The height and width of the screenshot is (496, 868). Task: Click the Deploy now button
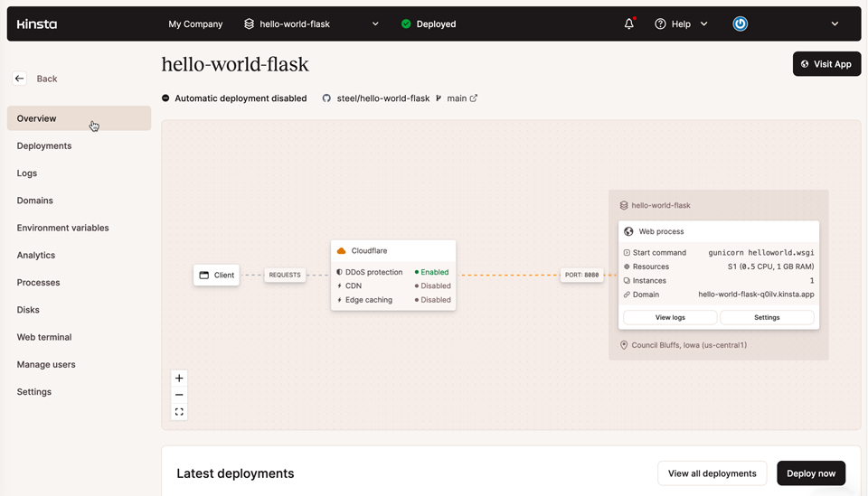click(811, 473)
